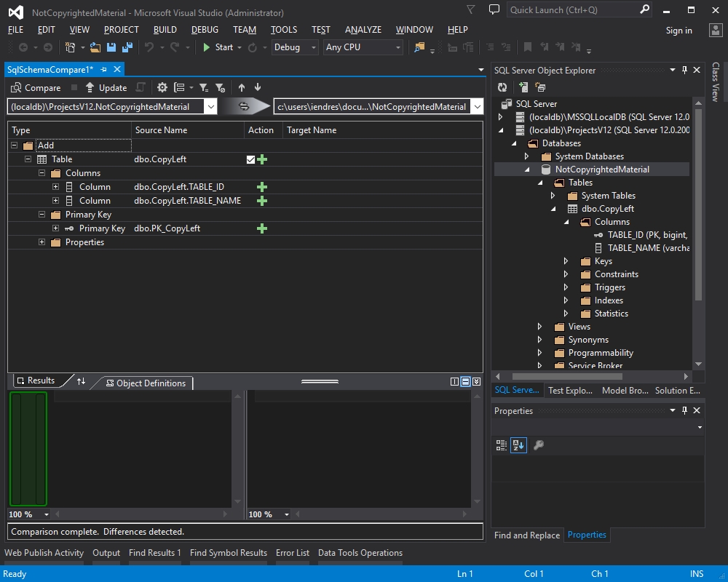This screenshot has width=728, height=582.
Task: Click the Find in Files toolbar icon
Action: [x=419, y=47]
